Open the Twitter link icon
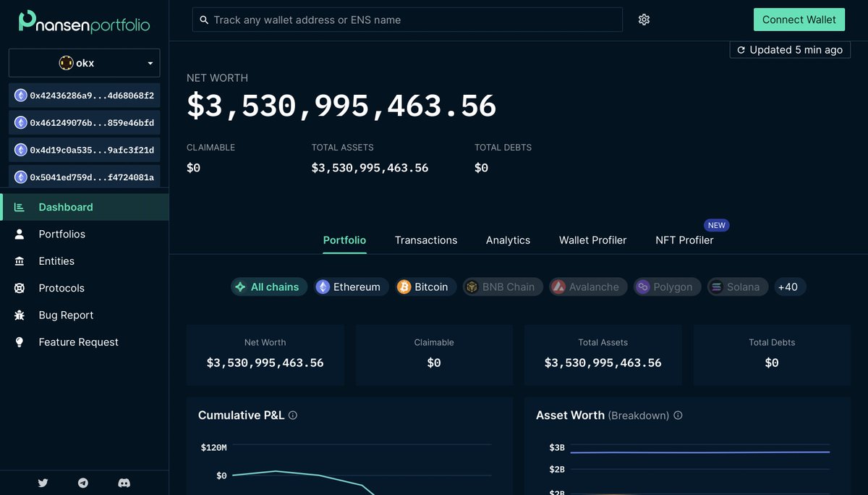Image resolution: width=868 pixels, height=495 pixels. click(43, 483)
